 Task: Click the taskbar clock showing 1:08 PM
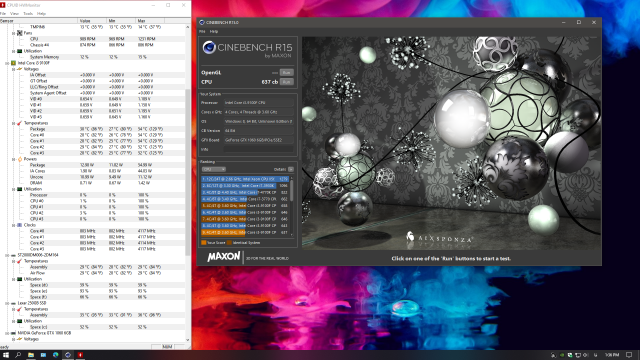612,355
